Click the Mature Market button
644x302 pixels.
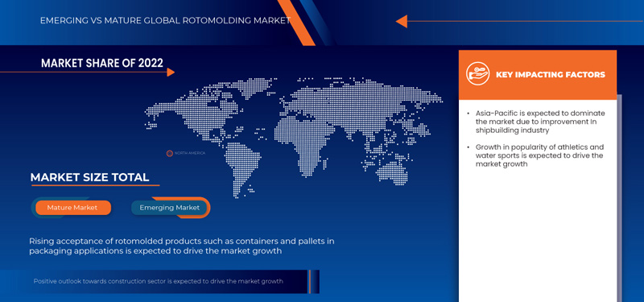coord(73,208)
